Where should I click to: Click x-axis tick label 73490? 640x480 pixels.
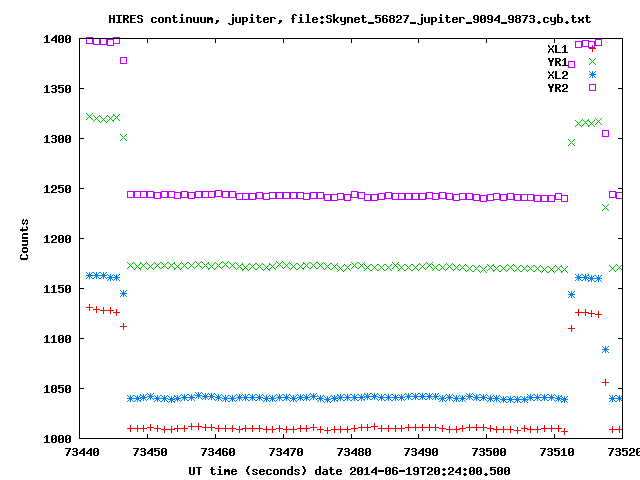pos(421,452)
